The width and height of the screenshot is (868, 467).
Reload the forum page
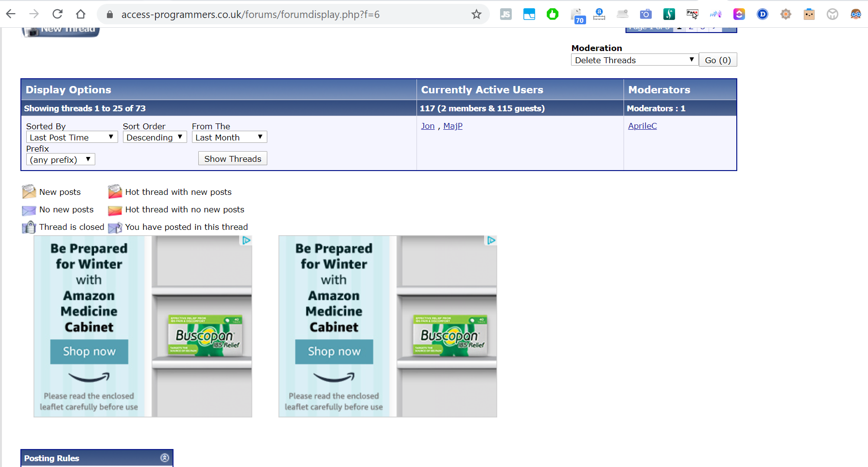(x=57, y=14)
